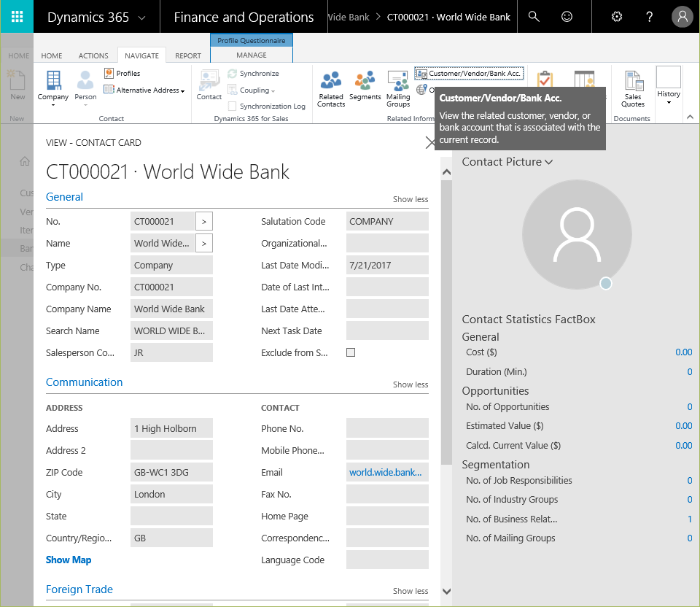Click the No. of Opportunities value
This screenshot has height=607, width=700.
tap(690, 407)
